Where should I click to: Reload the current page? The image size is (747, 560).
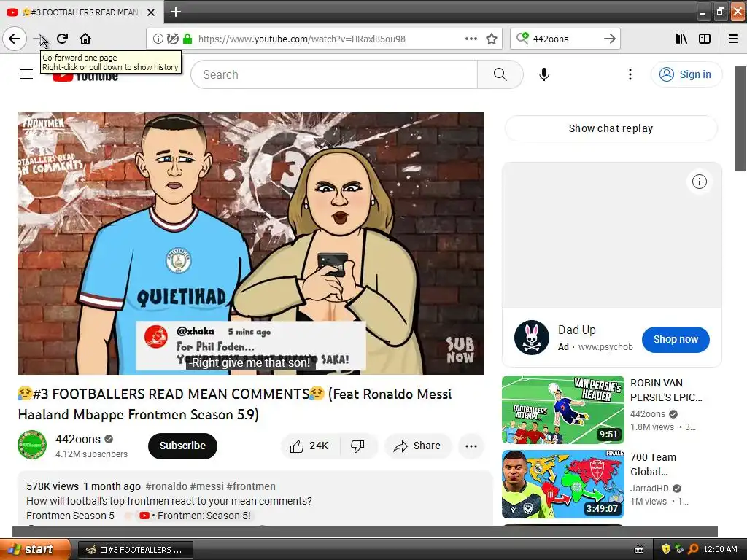63,39
